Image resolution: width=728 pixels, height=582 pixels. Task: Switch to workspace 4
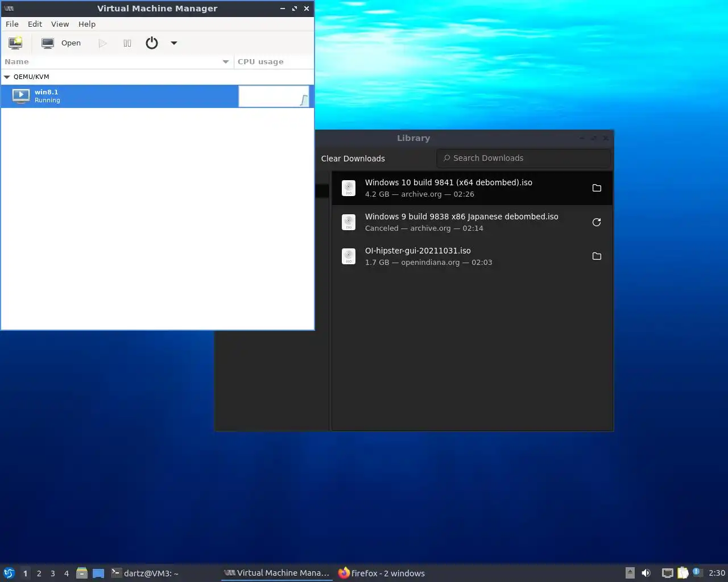pyautogui.click(x=67, y=573)
